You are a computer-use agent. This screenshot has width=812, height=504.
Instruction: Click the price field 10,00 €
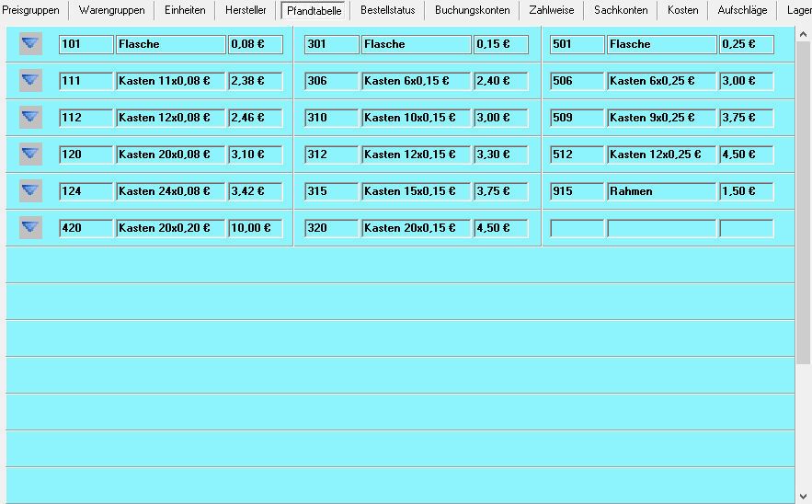point(256,228)
